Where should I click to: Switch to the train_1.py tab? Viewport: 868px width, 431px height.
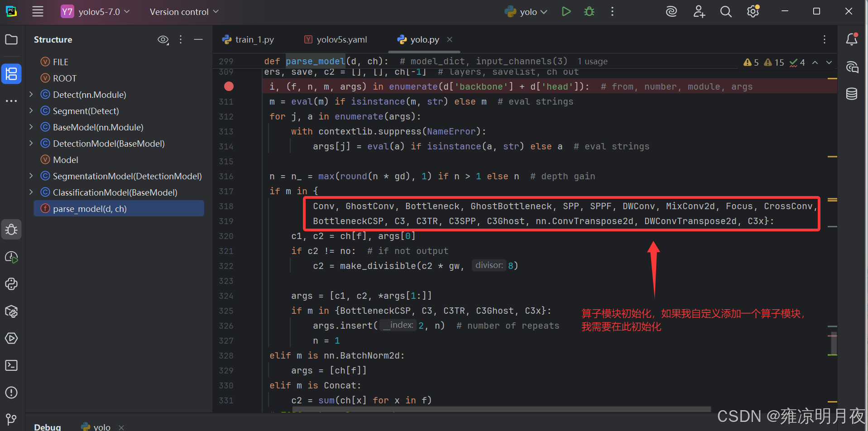248,40
